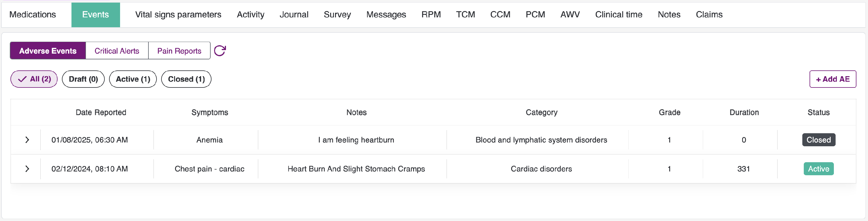The image size is (868, 221).
Task: Toggle the All (2) filter chip
Action: 34,79
